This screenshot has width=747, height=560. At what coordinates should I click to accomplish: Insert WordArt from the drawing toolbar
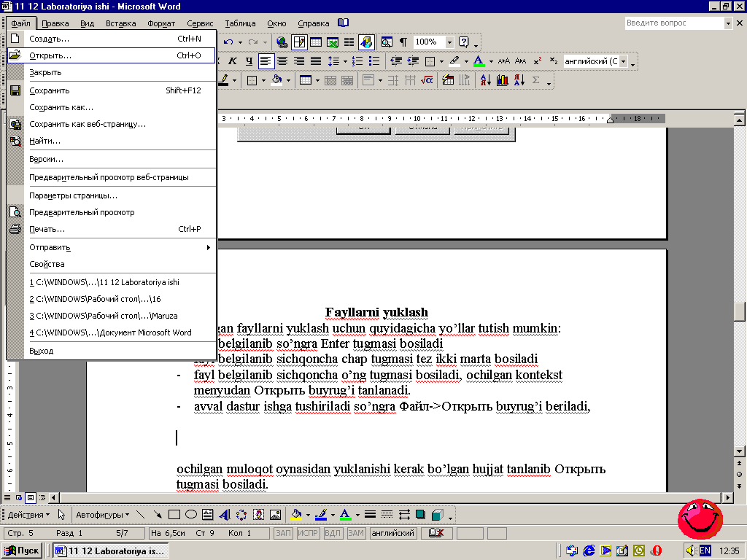225,515
